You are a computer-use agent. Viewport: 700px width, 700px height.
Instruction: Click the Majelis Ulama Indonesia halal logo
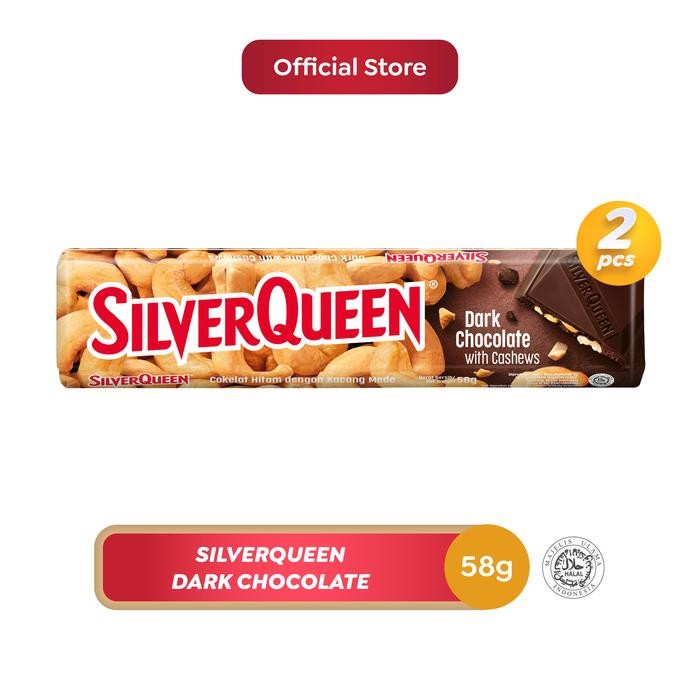coord(573,567)
